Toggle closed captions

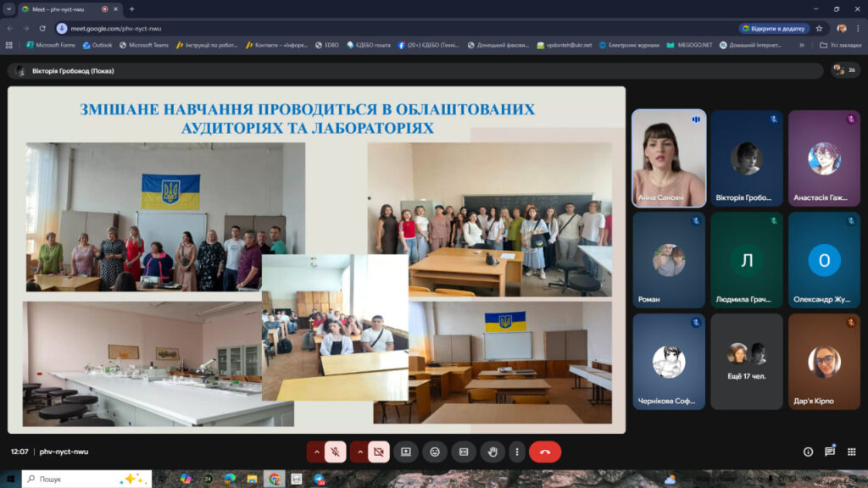(464, 452)
